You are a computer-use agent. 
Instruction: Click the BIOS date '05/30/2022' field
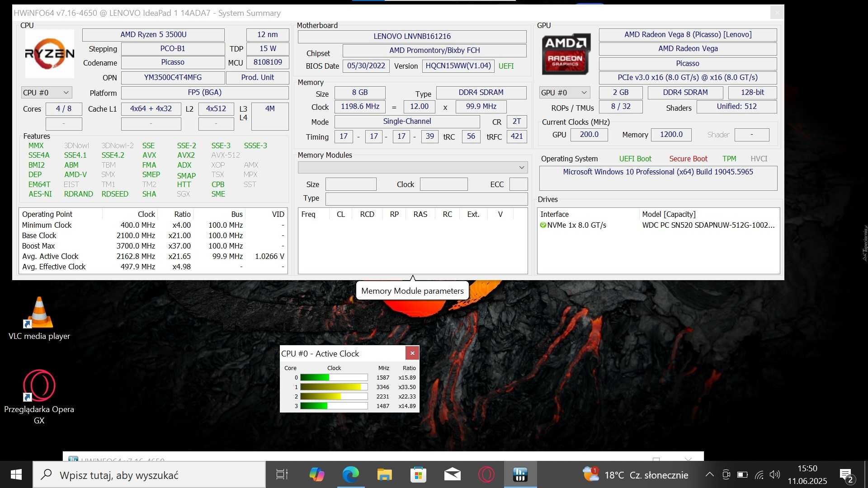click(366, 66)
